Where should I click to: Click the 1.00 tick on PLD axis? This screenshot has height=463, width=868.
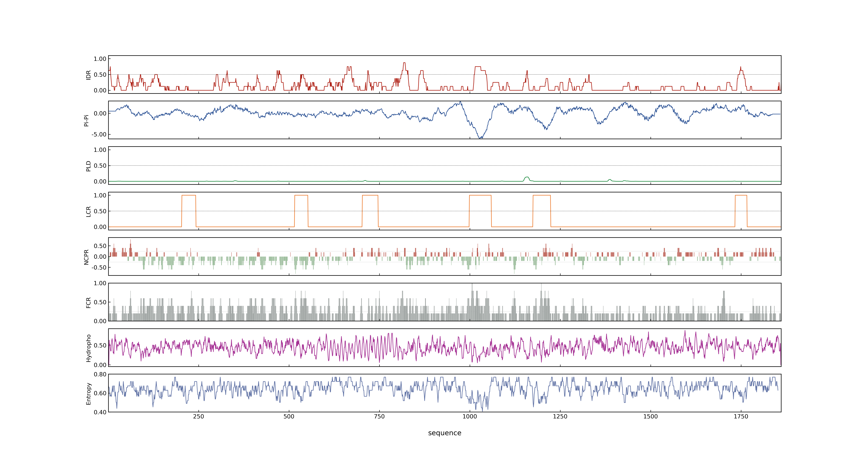pyautogui.click(x=100, y=150)
